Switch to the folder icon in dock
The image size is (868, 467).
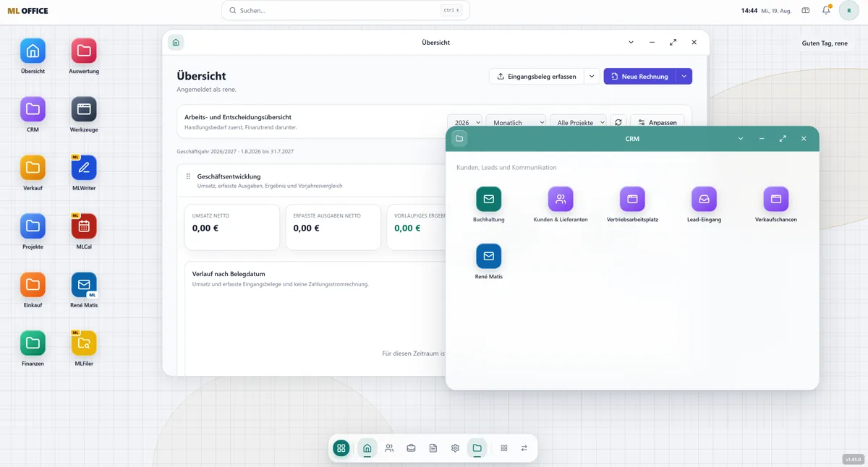coord(477,448)
